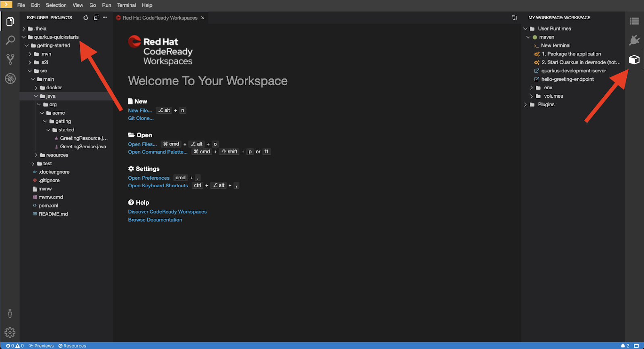Image resolution: width=644 pixels, height=349 pixels.
Task: Open the Workspace cube icon on right sidebar
Action: click(634, 60)
